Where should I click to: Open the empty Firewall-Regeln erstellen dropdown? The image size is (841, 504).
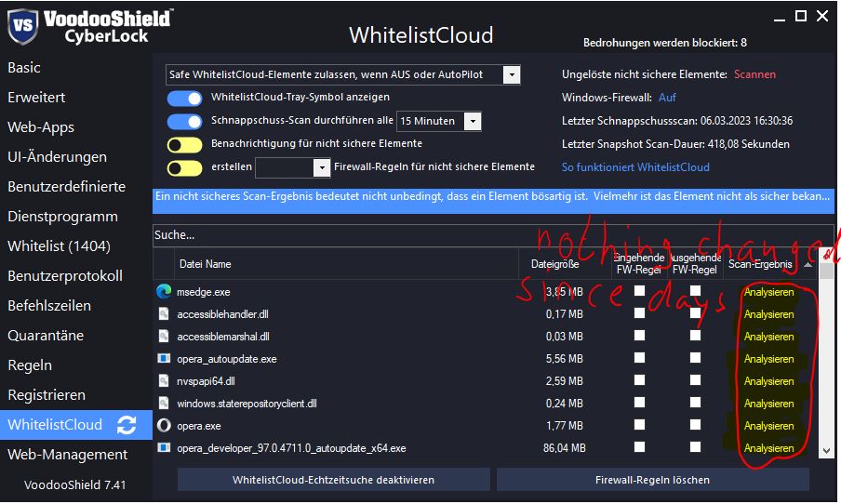[321, 167]
